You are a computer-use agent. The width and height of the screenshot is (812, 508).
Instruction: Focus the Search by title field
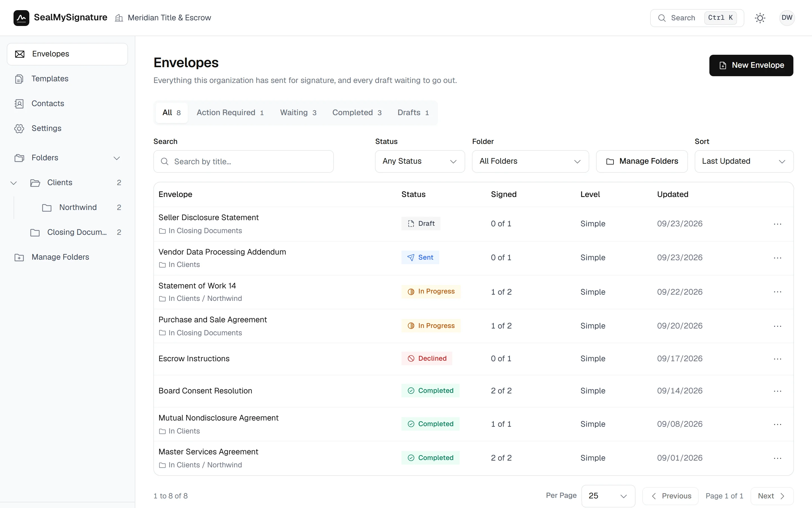point(243,162)
